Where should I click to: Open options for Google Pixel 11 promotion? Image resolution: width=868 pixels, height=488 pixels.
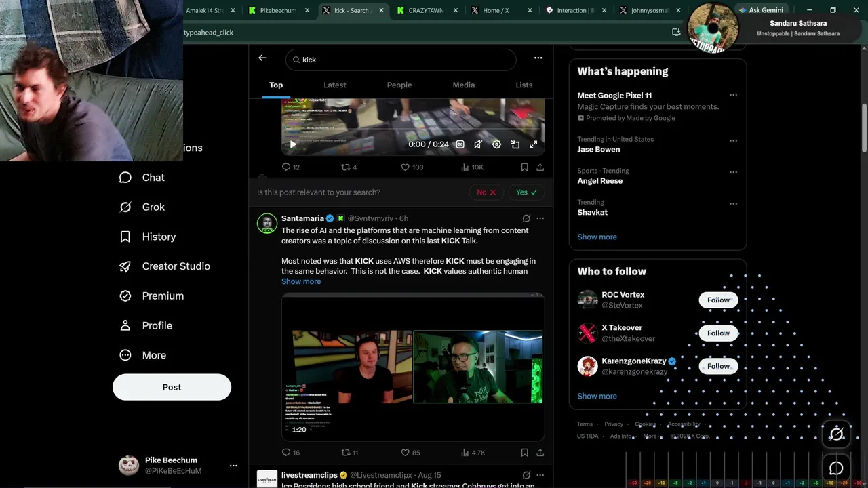tap(733, 96)
